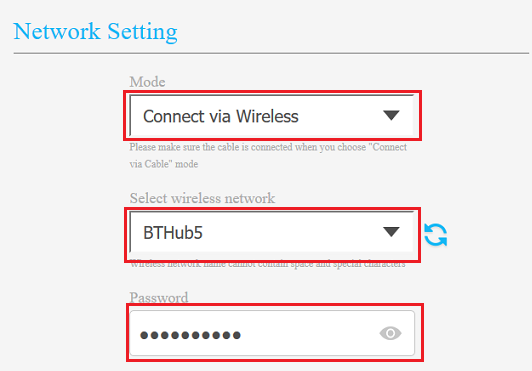The height and width of the screenshot is (371, 532).
Task: Click the blank area of the password box
Action: (x=309, y=333)
